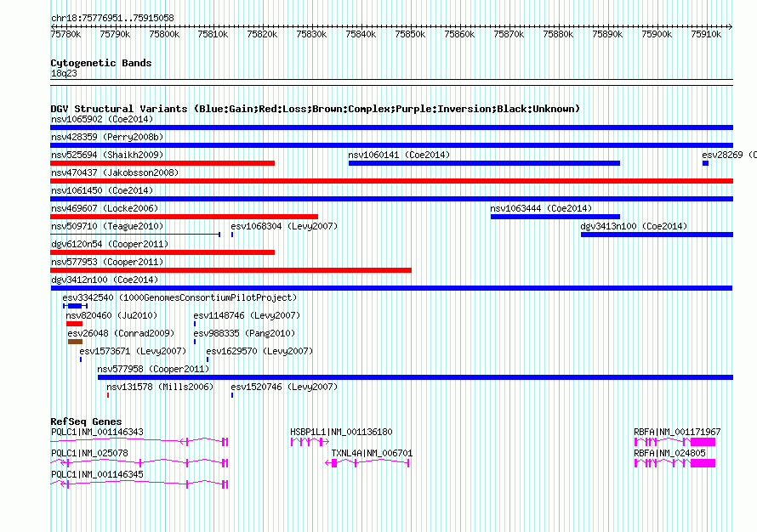Click the nsv509710 (Teague2010) label text

tap(107, 226)
